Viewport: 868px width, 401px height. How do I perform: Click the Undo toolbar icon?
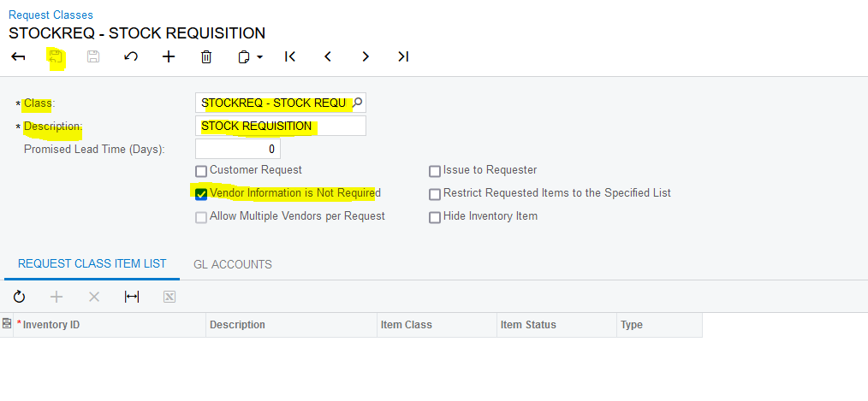click(131, 57)
